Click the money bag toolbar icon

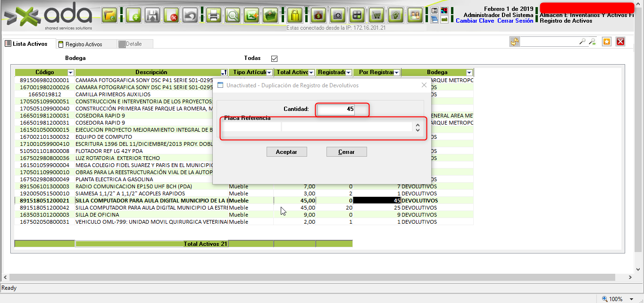click(x=318, y=16)
